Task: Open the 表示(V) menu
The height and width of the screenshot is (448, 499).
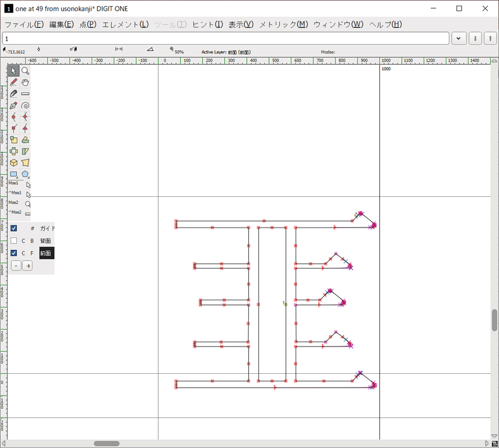Action: [241, 24]
